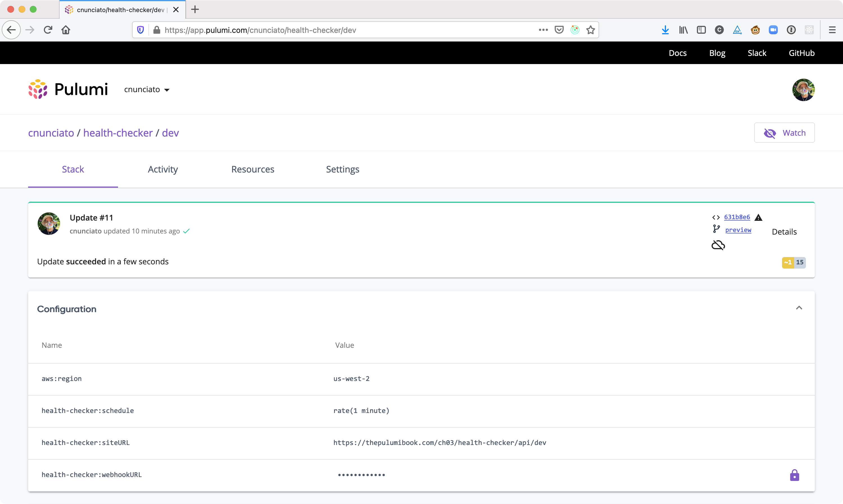Click the us-west-2 value
The height and width of the screenshot is (504, 843).
pyautogui.click(x=351, y=379)
